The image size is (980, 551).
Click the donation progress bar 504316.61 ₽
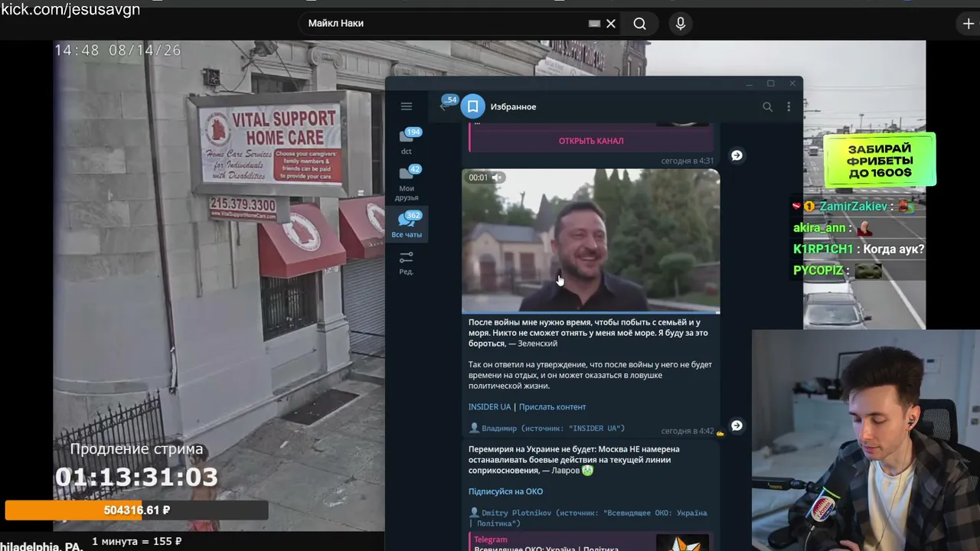point(136,510)
